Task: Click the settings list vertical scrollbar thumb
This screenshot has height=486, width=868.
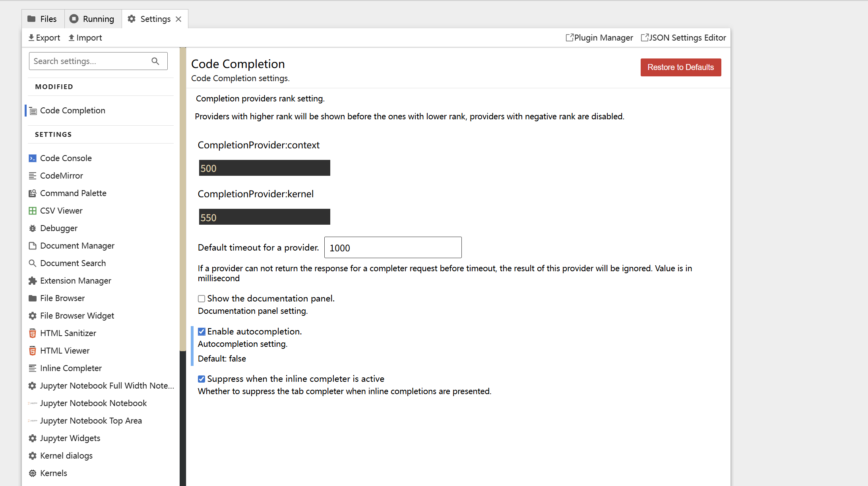Action: click(x=183, y=199)
